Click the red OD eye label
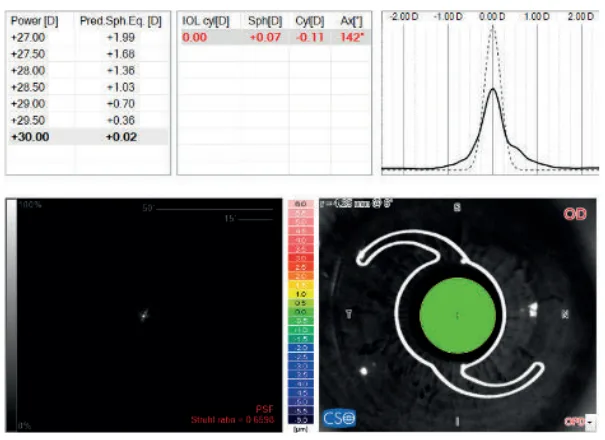 point(575,214)
